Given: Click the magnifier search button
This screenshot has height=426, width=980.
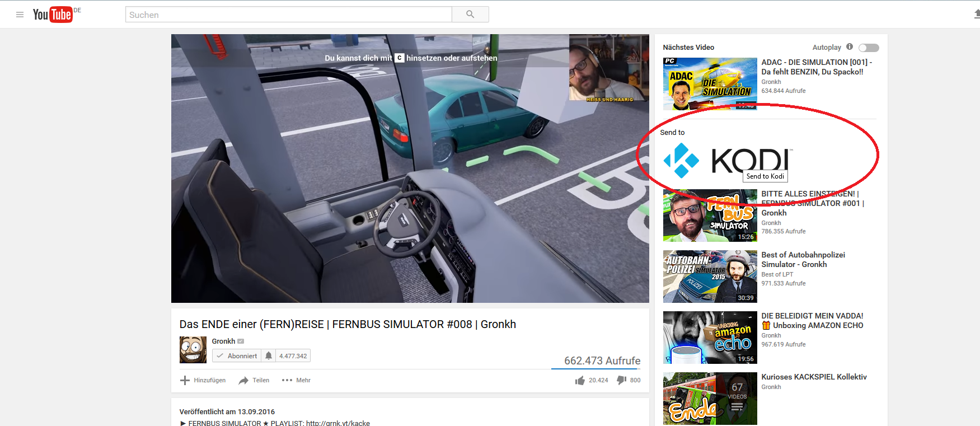Looking at the screenshot, I should [x=470, y=15].
